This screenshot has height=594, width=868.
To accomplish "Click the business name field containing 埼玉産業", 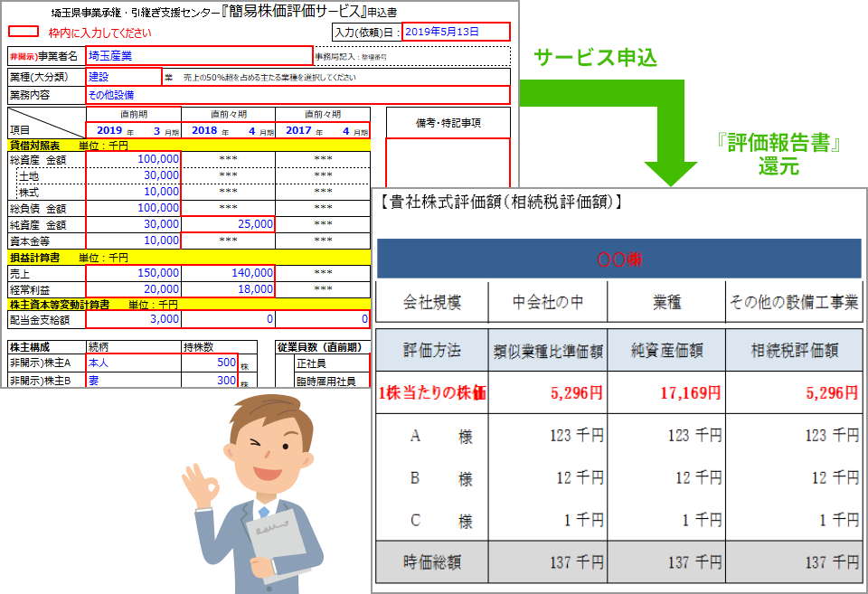I will click(x=198, y=56).
